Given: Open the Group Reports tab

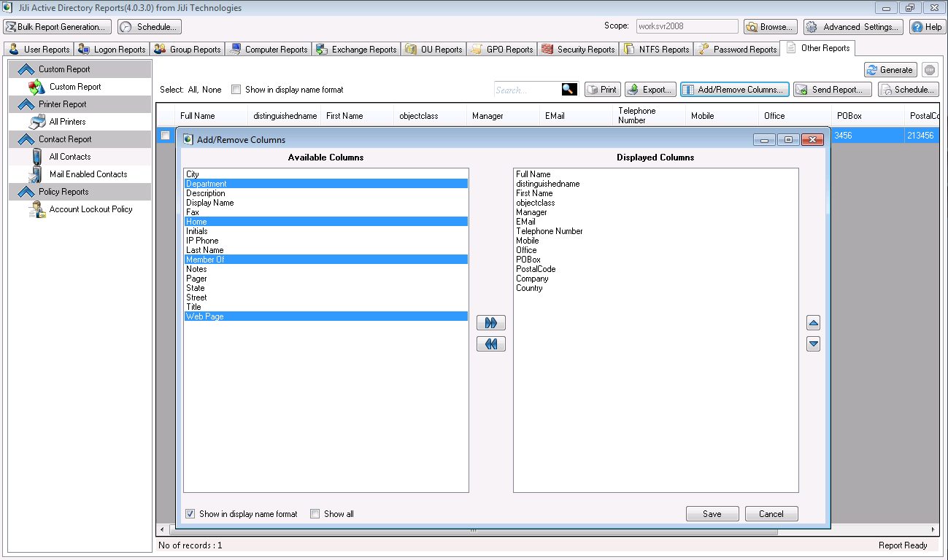Looking at the screenshot, I should coord(188,50).
